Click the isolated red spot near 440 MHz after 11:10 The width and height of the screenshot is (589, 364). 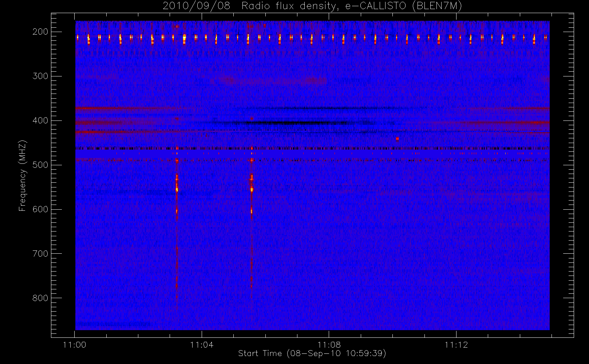(x=397, y=139)
